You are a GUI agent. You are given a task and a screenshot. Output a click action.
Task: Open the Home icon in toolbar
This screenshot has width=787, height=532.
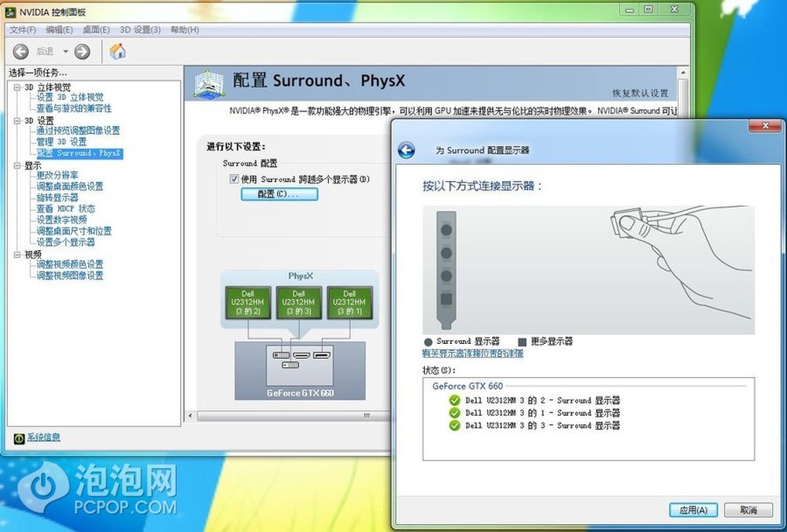[x=117, y=50]
